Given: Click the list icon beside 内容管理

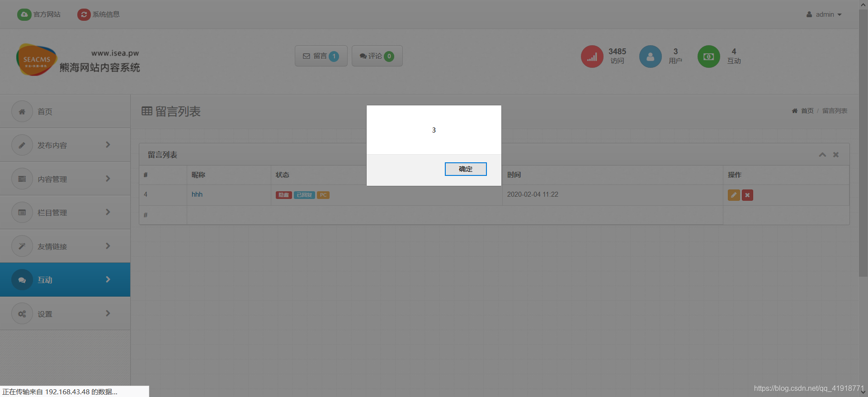Looking at the screenshot, I should (x=22, y=179).
